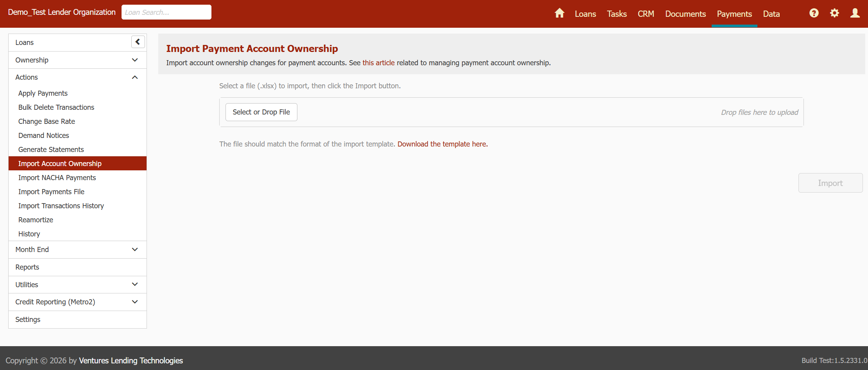
Task: Open the help question mark icon
Action: coord(814,13)
